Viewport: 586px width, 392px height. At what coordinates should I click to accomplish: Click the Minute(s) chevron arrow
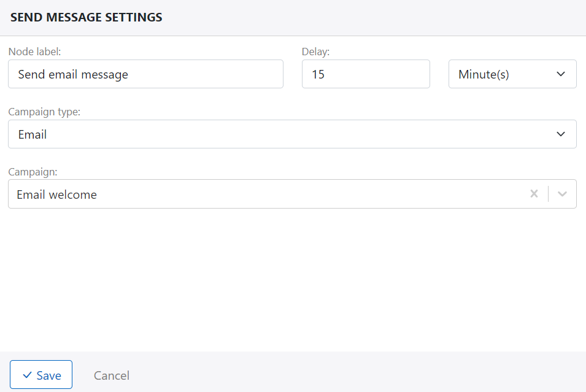point(560,74)
